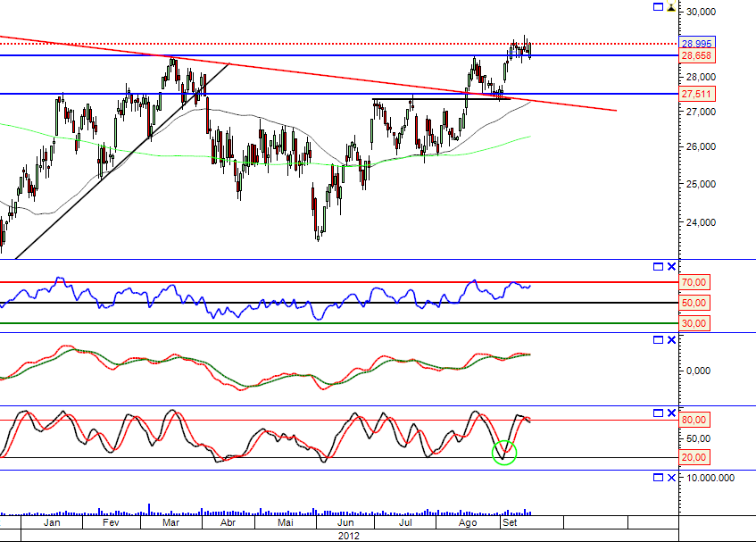This screenshot has height=542, width=756.
Task: Click the 28,000 price axis value
Action: pos(701,77)
